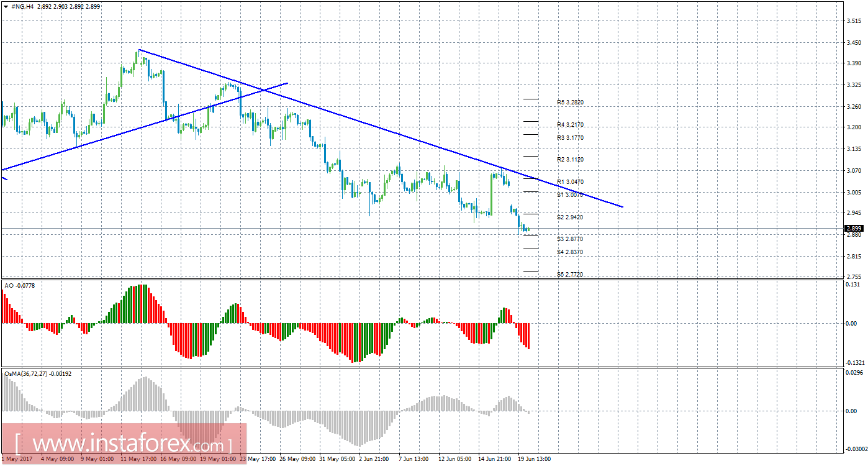Click the 0.131 AO scale value
This screenshot has height=466, width=868.
854,285
